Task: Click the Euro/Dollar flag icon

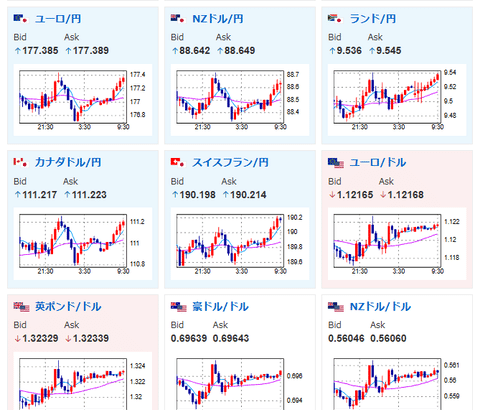Action: 336,163
